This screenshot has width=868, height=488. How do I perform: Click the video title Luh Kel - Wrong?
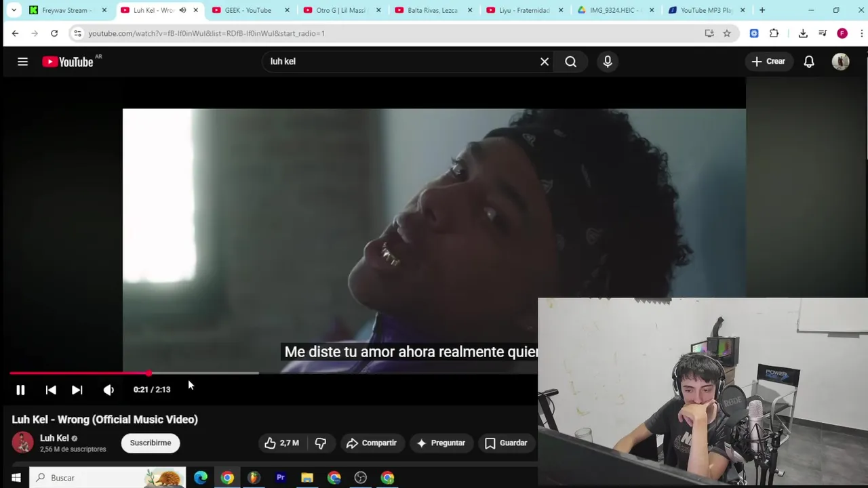coord(105,420)
